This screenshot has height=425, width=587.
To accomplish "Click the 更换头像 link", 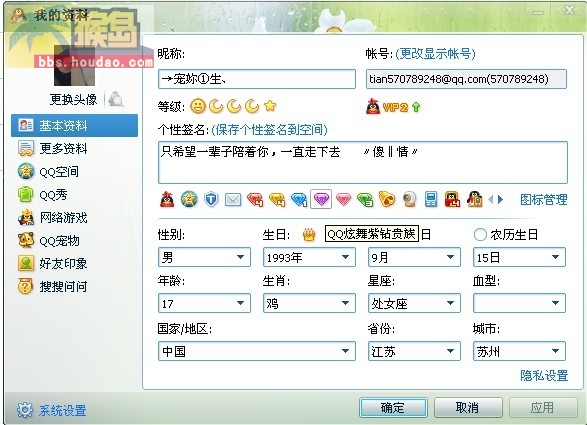I will [x=73, y=100].
